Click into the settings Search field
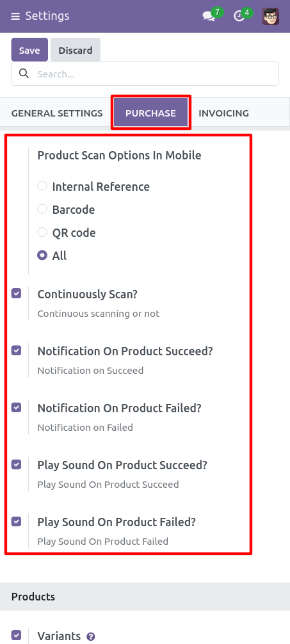 [145, 74]
